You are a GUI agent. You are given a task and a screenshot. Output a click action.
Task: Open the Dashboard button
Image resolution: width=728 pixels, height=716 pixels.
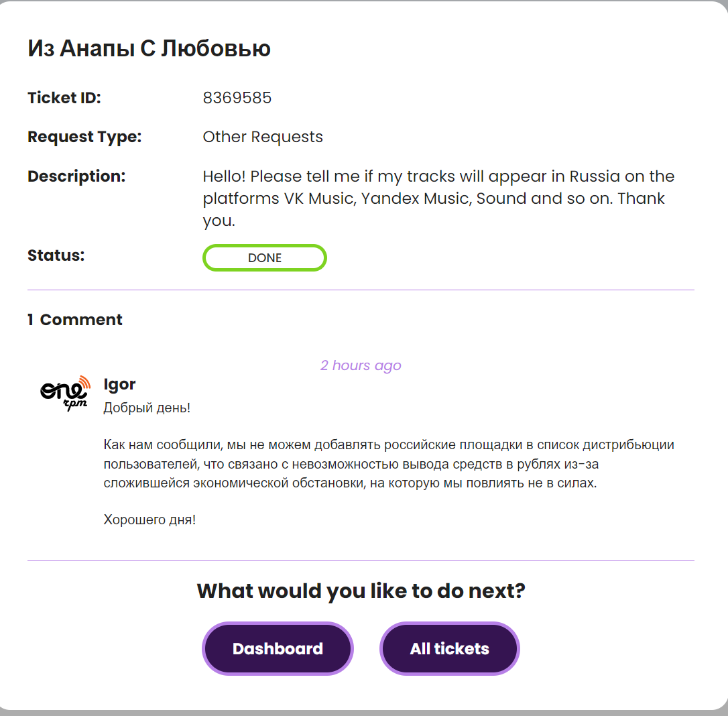click(x=278, y=649)
